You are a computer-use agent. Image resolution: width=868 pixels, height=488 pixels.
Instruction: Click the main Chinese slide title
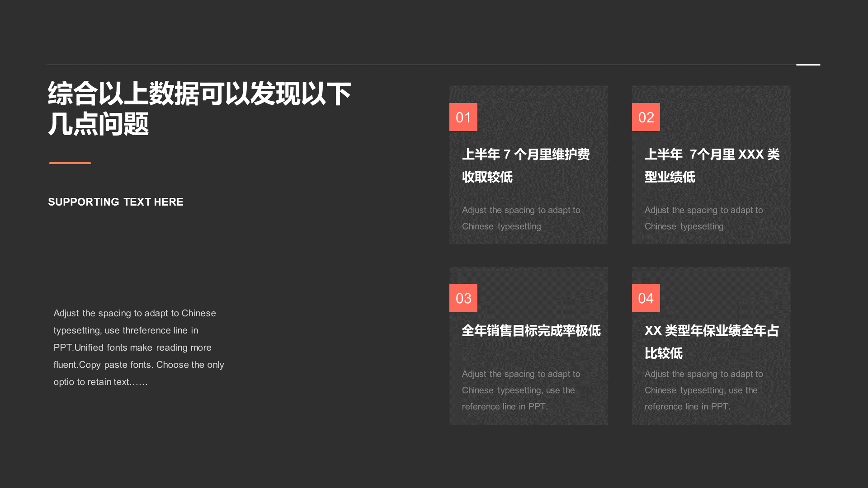click(x=199, y=108)
